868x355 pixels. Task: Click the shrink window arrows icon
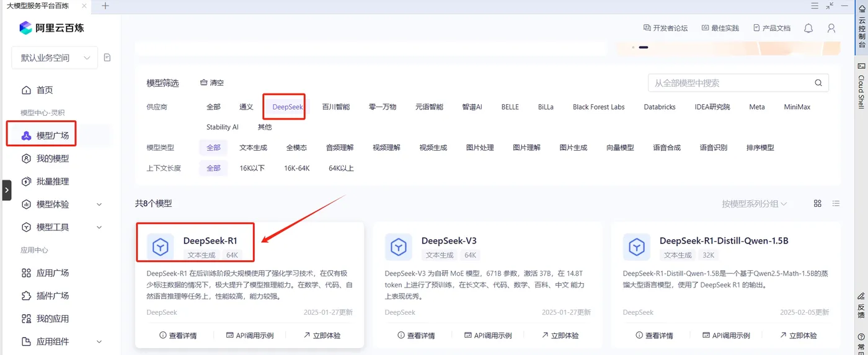click(x=830, y=6)
